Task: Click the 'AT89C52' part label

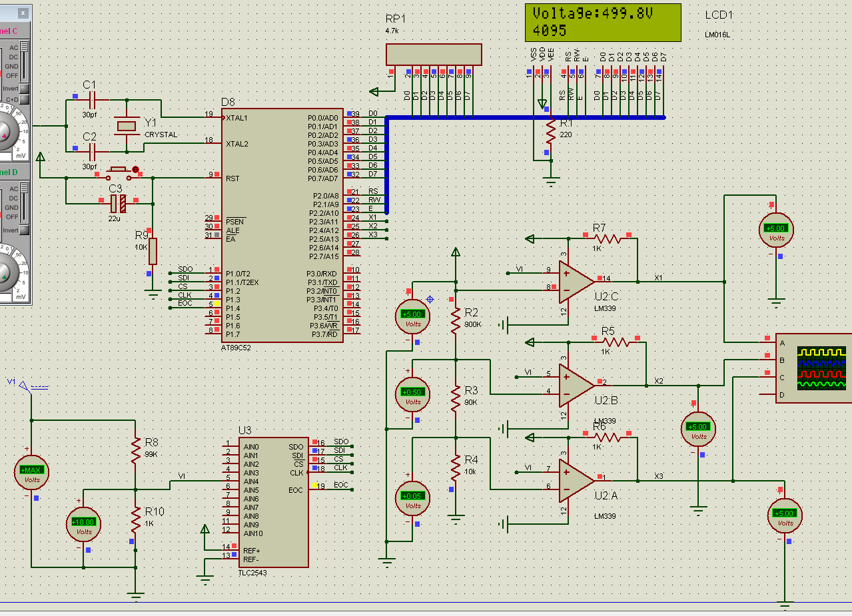Action: click(236, 348)
